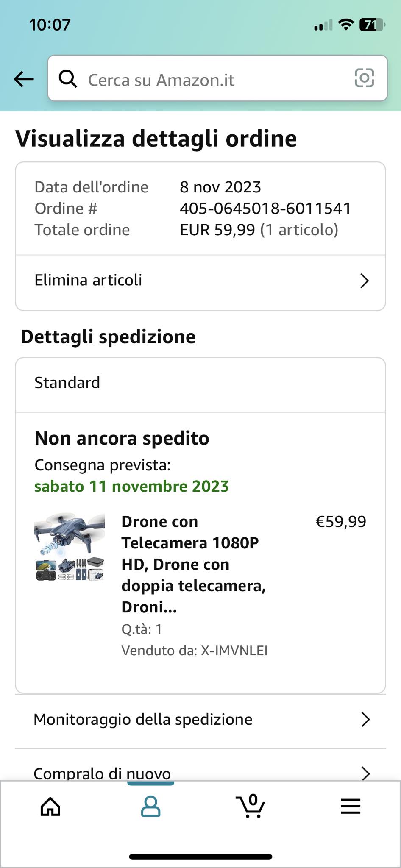This screenshot has height=868, width=401.
Task: Tap the back arrow icon
Action: [24, 79]
